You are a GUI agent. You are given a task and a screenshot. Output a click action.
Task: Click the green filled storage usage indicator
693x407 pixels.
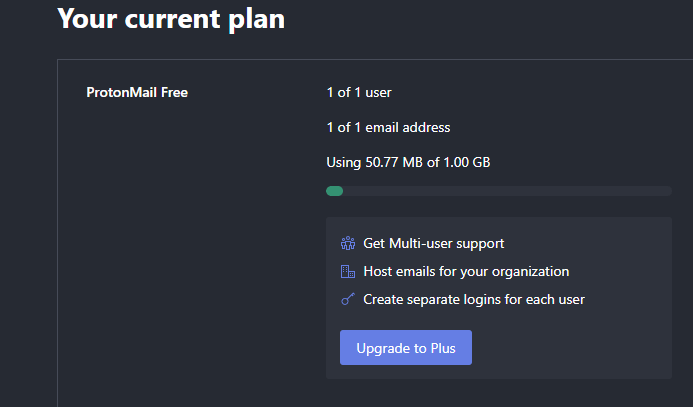(335, 191)
